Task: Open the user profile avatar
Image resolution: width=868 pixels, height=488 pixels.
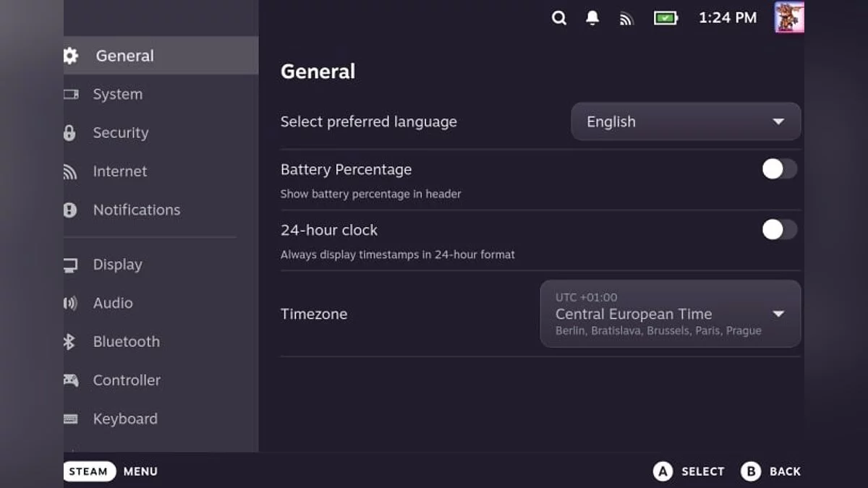Action: pyautogui.click(x=789, y=17)
